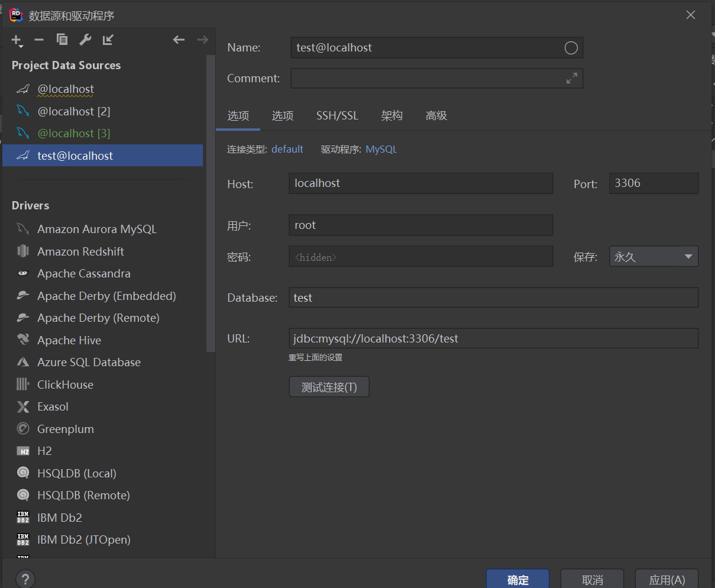The image size is (715, 588).
Task: Click the add data source plus icon
Action: coord(16,40)
